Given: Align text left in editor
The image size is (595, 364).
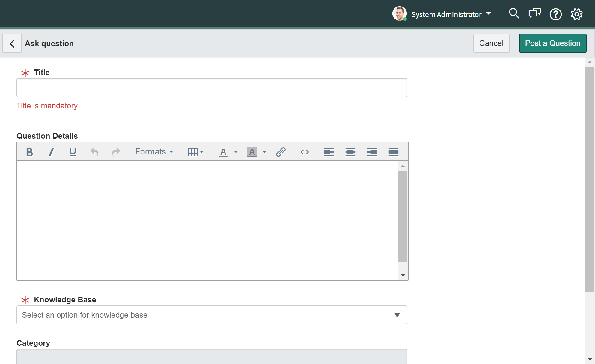Looking at the screenshot, I should 329,152.
